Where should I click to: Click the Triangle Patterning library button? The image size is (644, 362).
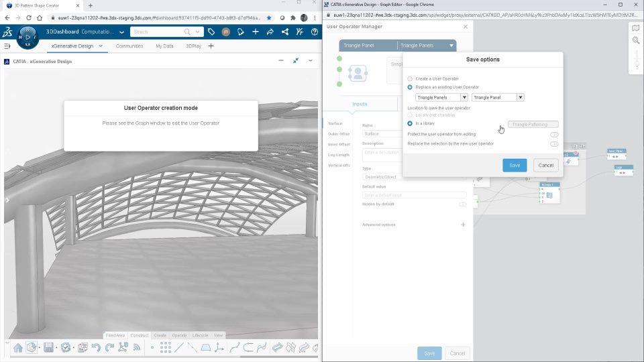coord(533,125)
